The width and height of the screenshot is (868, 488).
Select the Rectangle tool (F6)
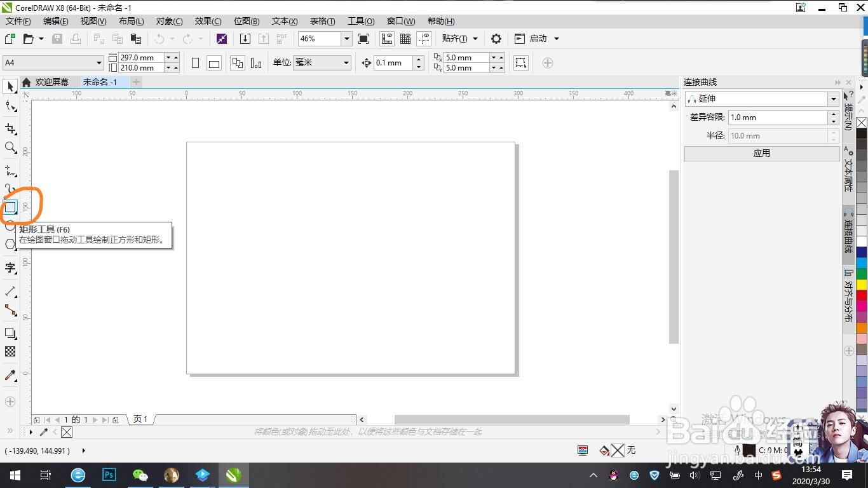[x=10, y=207]
